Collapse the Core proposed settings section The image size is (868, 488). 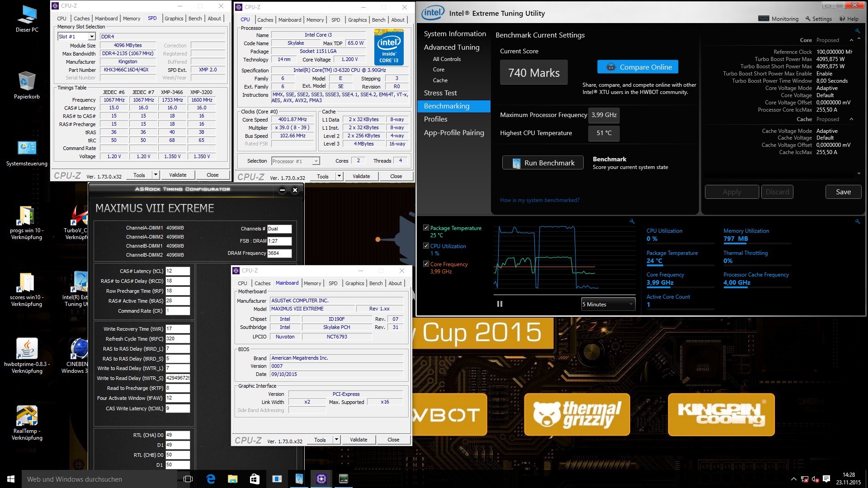(851, 40)
